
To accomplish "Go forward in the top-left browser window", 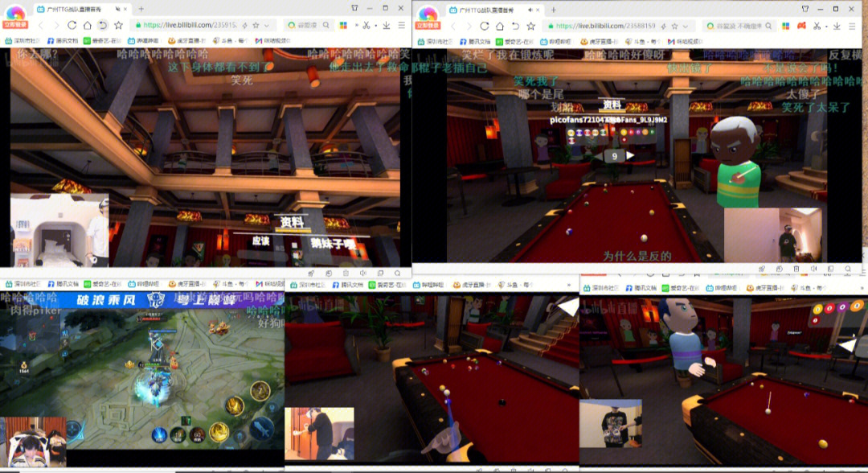I will [x=56, y=25].
